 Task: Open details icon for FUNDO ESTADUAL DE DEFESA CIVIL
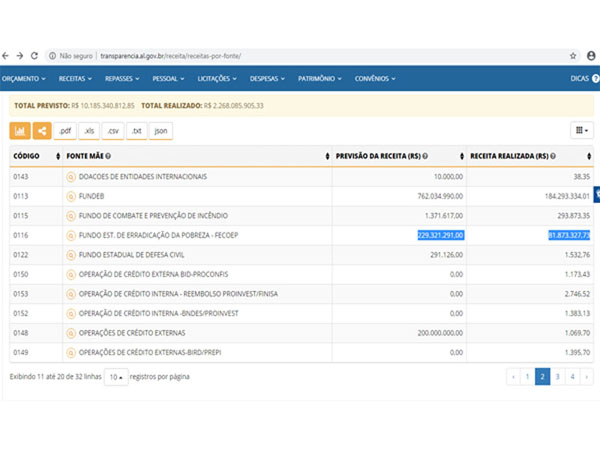coord(71,255)
